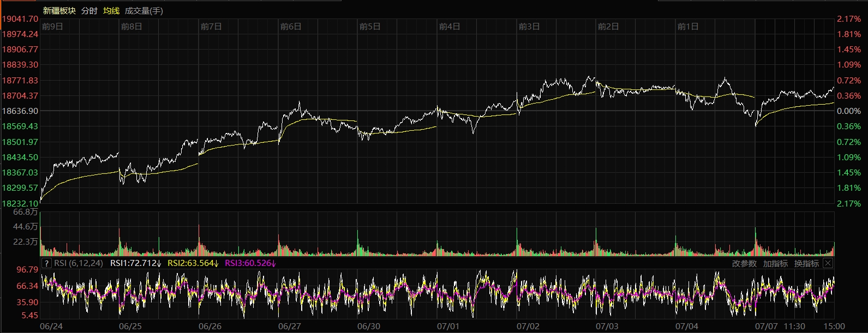868x333 pixels.
Task: Click the 成交量(手) volume label
Action: pyautogui.click(x=143, y=10)
